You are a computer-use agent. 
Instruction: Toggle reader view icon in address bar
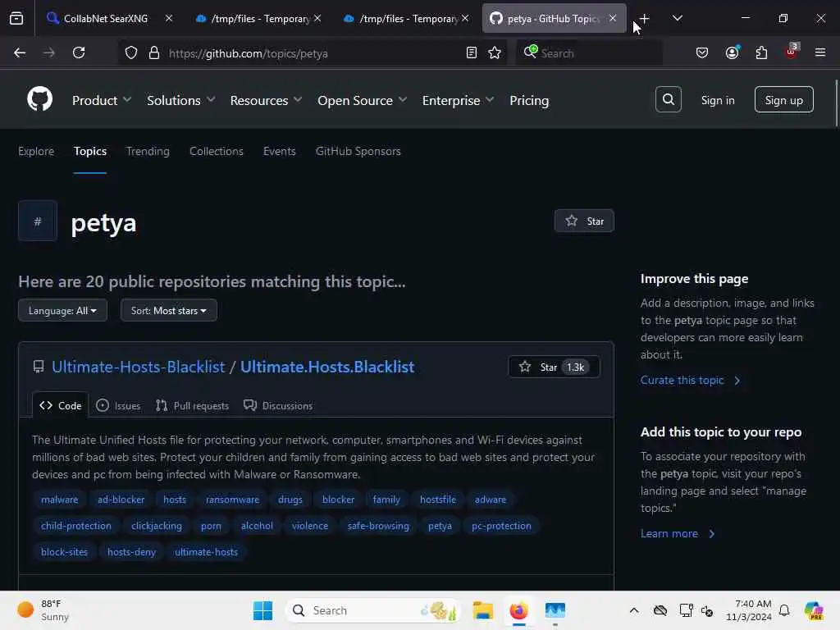click(x=472, y=53)
